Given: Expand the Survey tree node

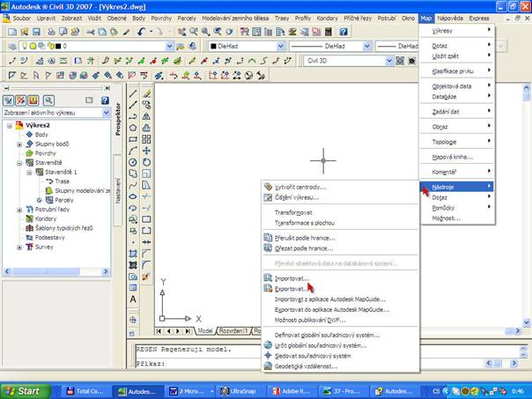Looking at the screenshot, I should pos(19,248).
